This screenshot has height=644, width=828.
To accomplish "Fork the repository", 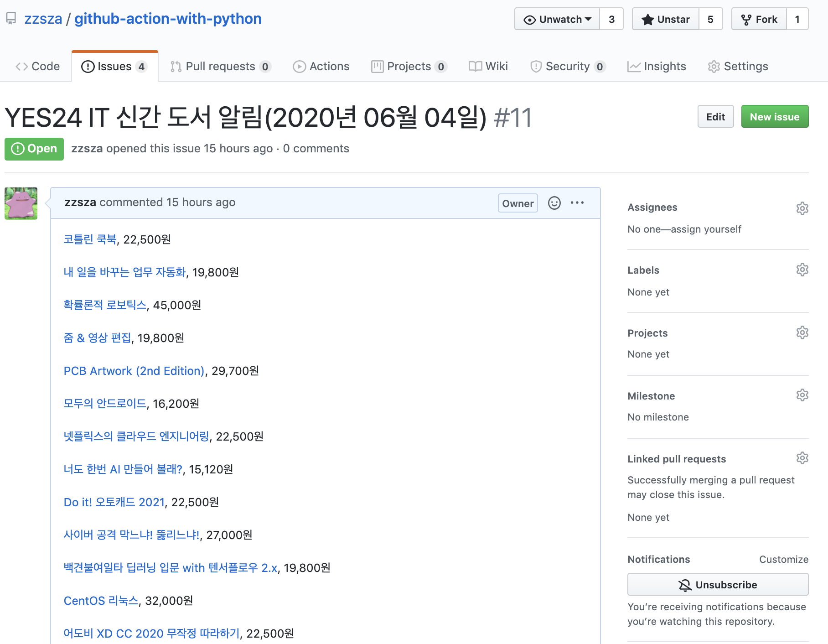I will click(759, 19).
